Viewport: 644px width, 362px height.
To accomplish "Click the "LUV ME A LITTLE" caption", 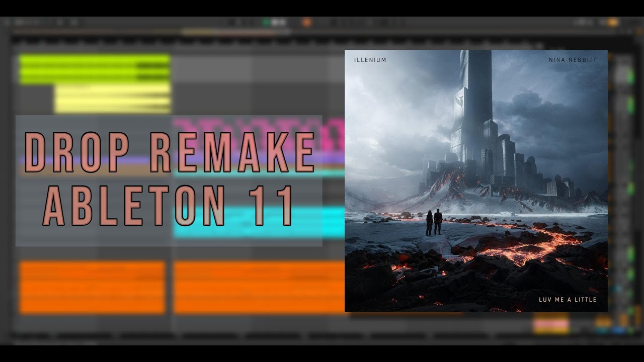I will pyautogui.click(x=567, y=300).
